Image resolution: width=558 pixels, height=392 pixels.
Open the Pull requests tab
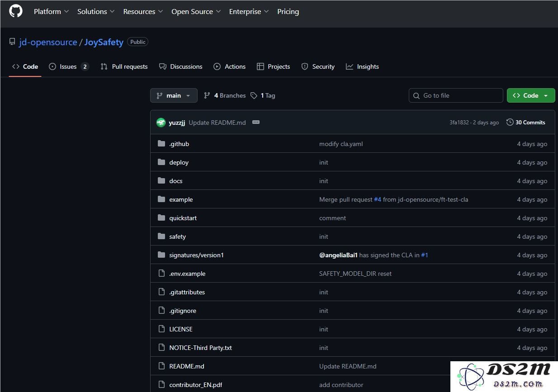coord(124,66)
